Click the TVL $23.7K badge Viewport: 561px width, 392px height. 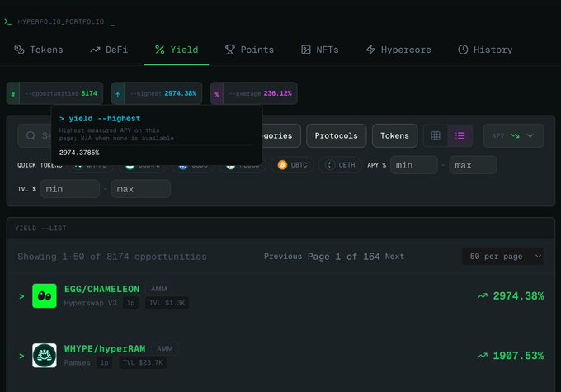point(143,362)
